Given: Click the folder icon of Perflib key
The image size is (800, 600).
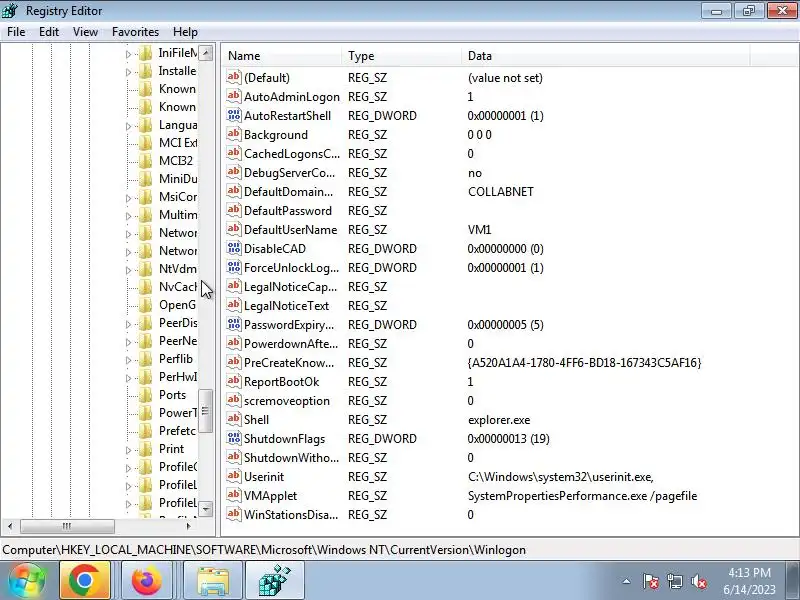Looking at the screenshot, I should coord(145,359).
